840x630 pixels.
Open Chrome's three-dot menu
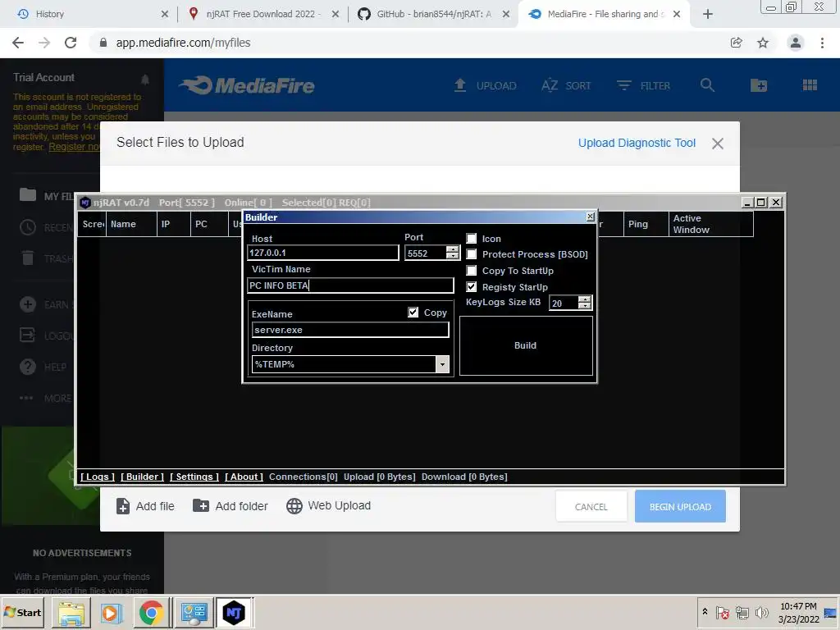(822, 43)
